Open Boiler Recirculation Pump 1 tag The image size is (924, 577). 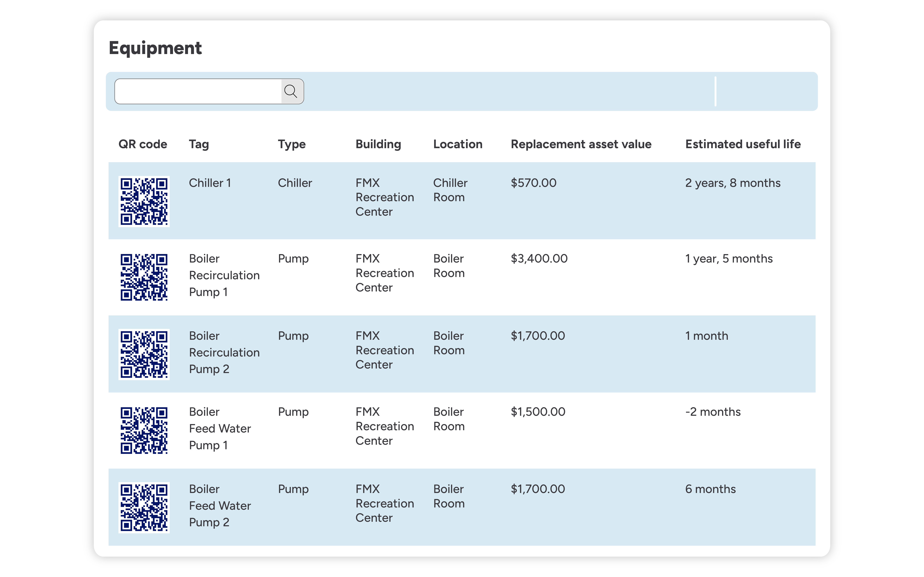[224, 275]
